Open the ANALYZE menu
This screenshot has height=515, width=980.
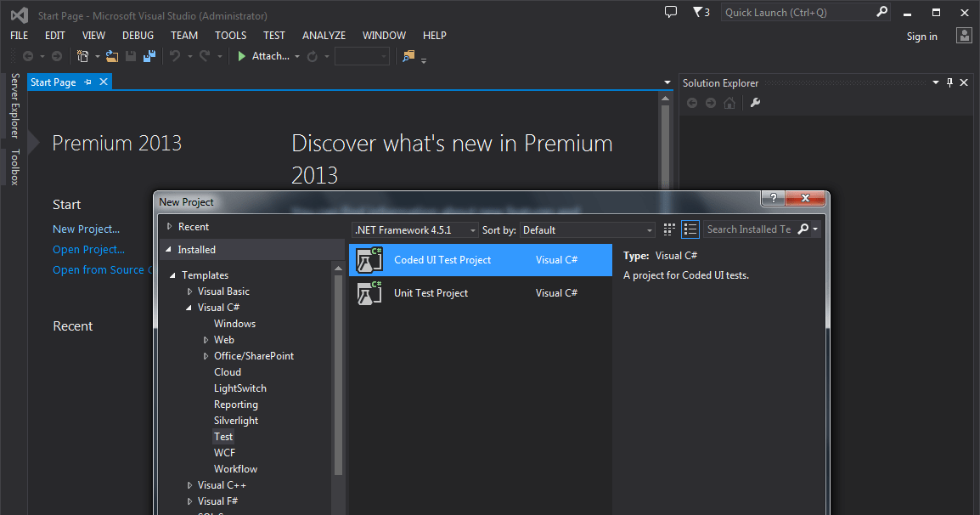tap(324, 36)
